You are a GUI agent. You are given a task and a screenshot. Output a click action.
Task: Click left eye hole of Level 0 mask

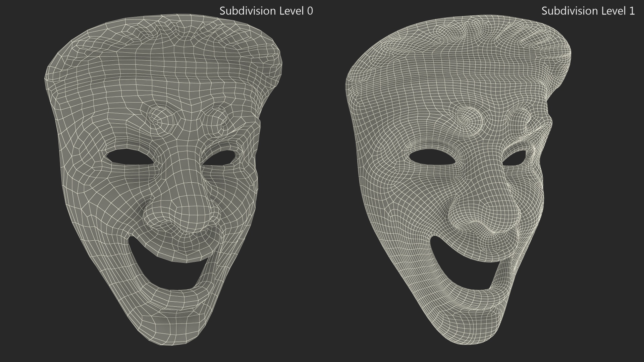pyautogui.click(x=129, y=157)
